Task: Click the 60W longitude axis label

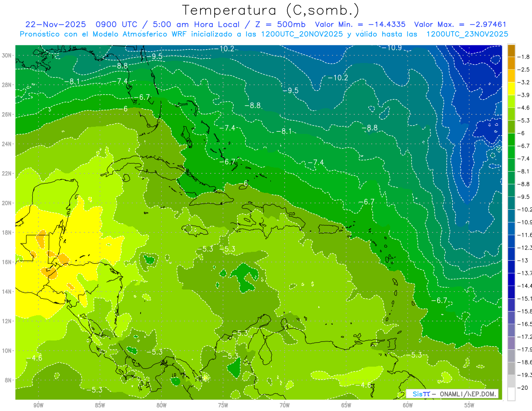Action: (408, 405)
